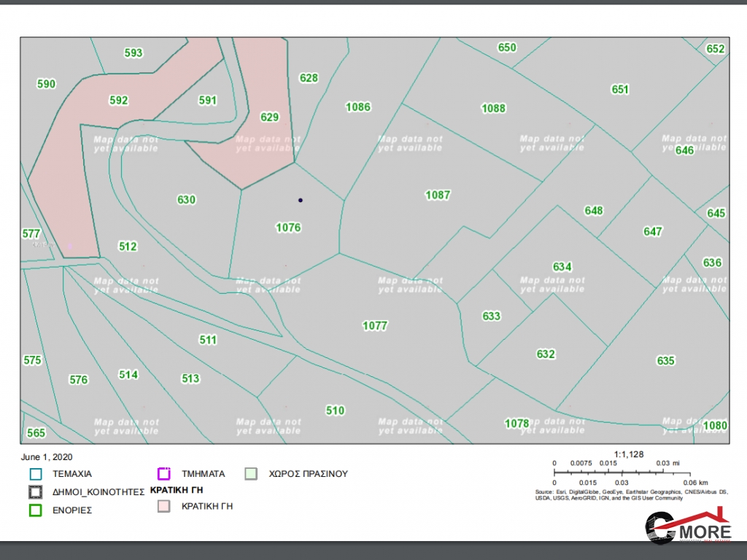Click the ΧΩΡΟΣ ΠΡΑΣΙΝΟΥ legend symbol
Image resolution: width=747 pixels, height=560 pixels.
pos(251,473)
